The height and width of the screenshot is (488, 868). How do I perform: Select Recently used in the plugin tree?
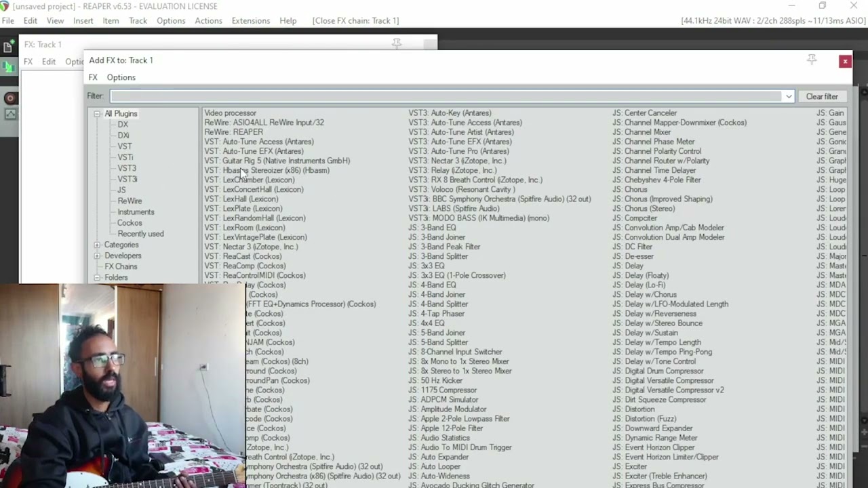(x=140, y=234)
